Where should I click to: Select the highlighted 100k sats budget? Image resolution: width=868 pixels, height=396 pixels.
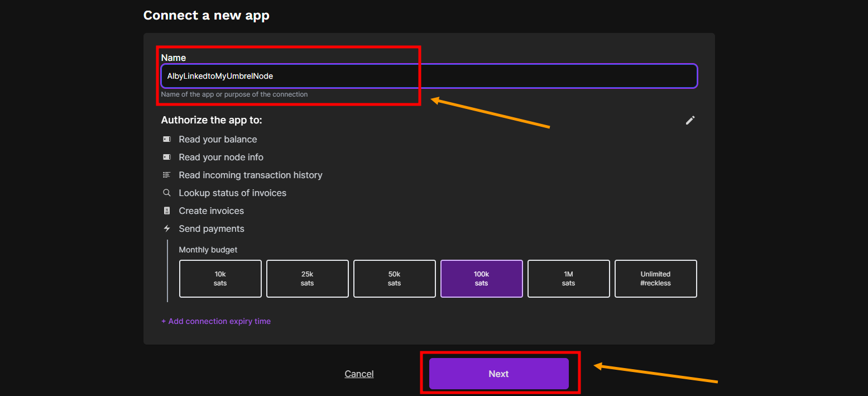tap(481, 279)
